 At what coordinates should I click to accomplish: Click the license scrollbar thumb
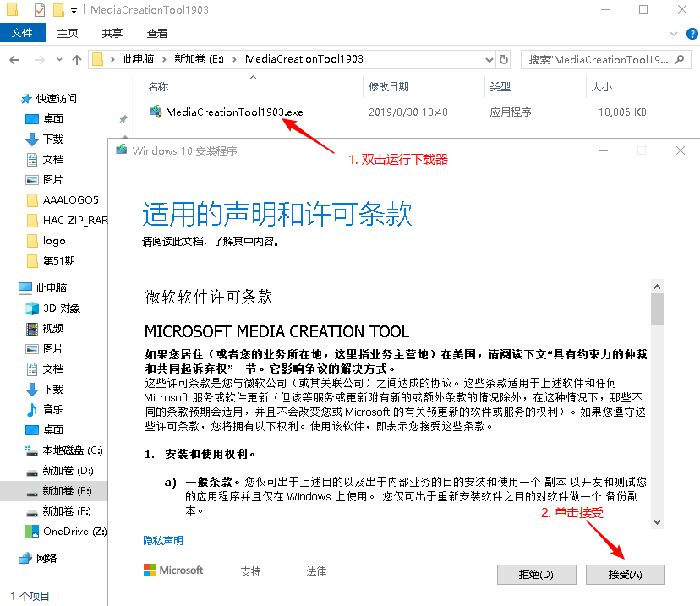pyautogui.click(x=657, y=309)
